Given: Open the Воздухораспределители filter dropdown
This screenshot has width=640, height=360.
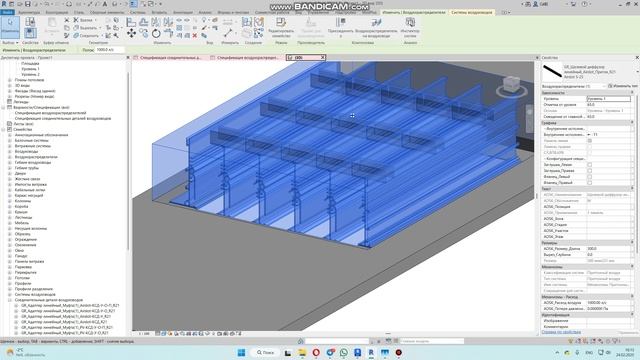Looking at the screenshot, I should [603, 86].
